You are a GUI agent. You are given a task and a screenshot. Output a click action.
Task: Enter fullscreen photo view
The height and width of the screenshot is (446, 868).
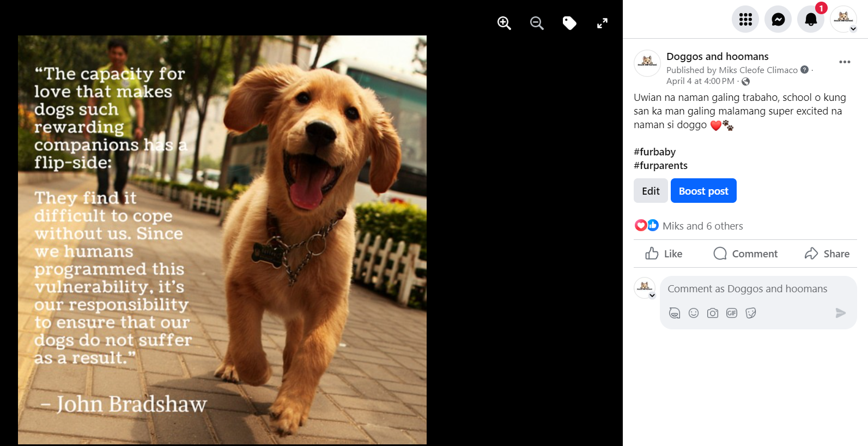(602, 23)
